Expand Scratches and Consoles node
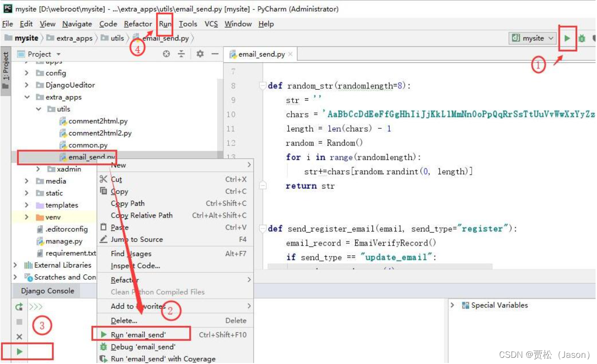 click(16, 277)
